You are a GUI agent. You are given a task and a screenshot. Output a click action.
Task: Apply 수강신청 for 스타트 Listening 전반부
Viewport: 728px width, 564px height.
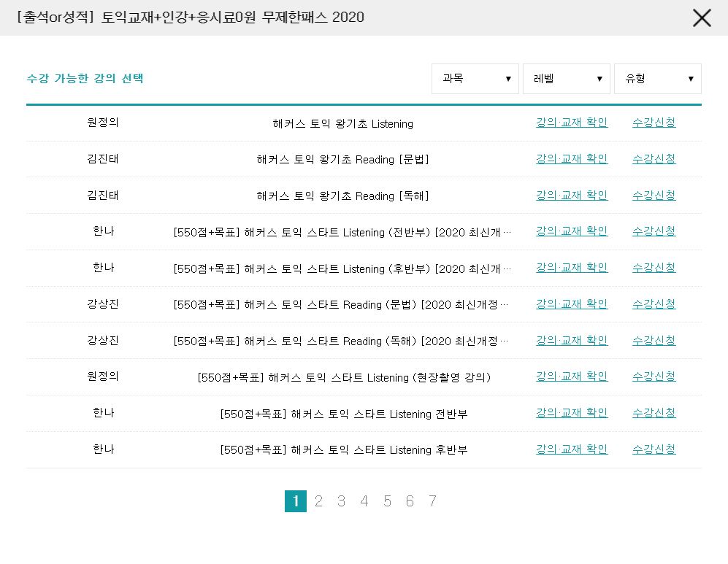click(654, 413)
